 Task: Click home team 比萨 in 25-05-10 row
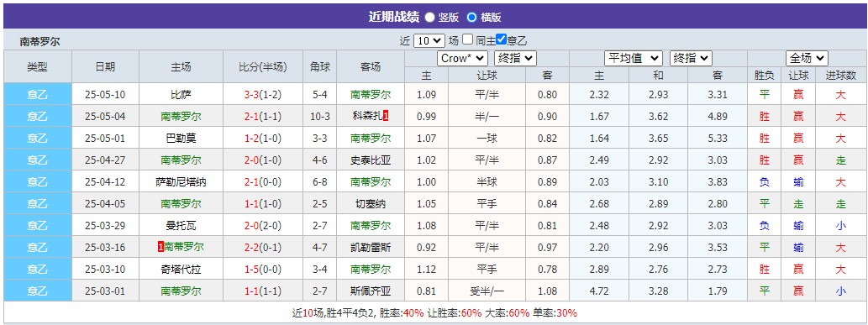coord(181,95)
